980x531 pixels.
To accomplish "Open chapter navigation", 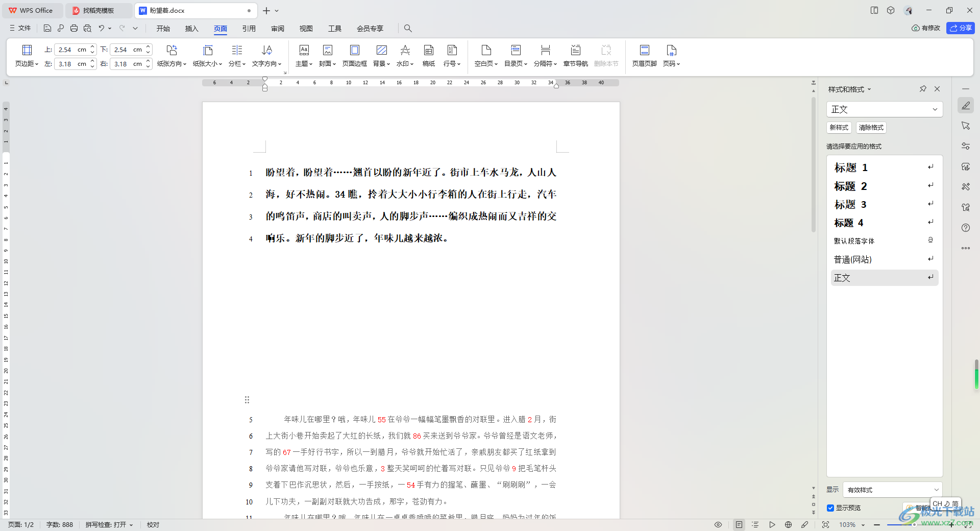I will click(575, 56).
